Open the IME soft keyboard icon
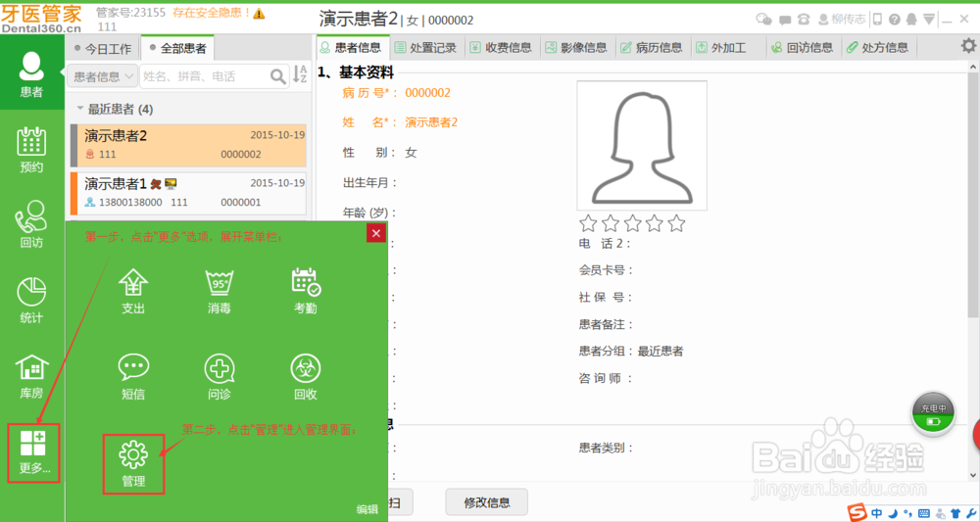The image size is (980, 522). 924,514
